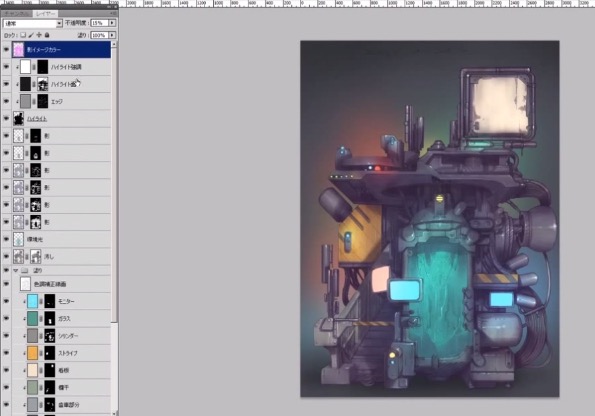Image resolution: width=595 pixels, height=416 pixels.
Task: Enable lock position icon
Action: 39,35
